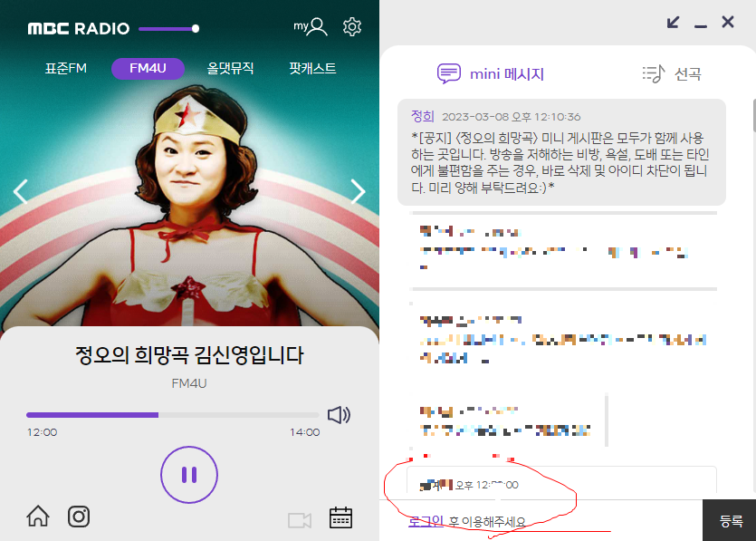The width and height of the screenshot is (756, 541).
Task: Open the mini 메시지 tab
Action: (491, 73)
